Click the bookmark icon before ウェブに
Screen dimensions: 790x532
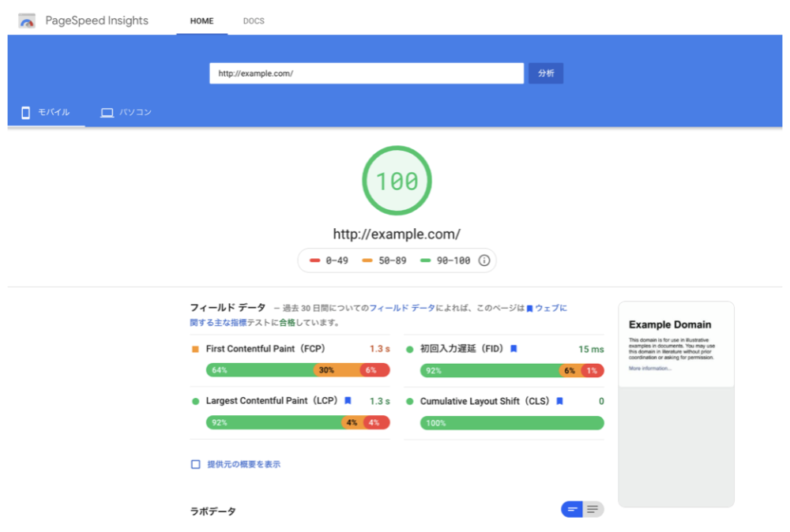point(529,309)
